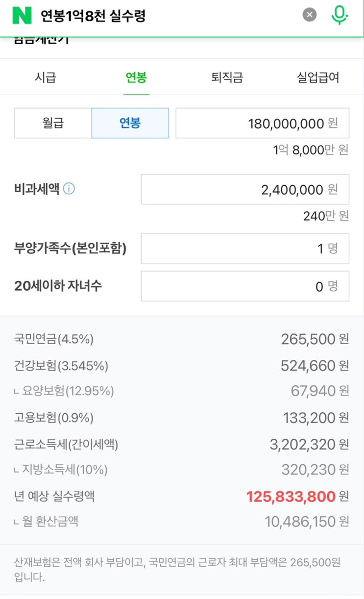Edit the 비과세액 2,400,000 input field

pos(245,189)
